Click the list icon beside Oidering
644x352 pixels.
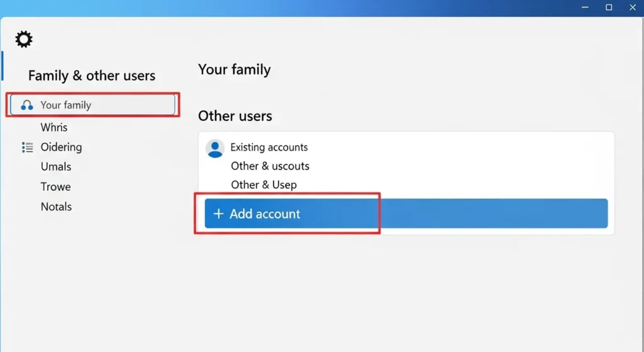click(x=28, y=147)
